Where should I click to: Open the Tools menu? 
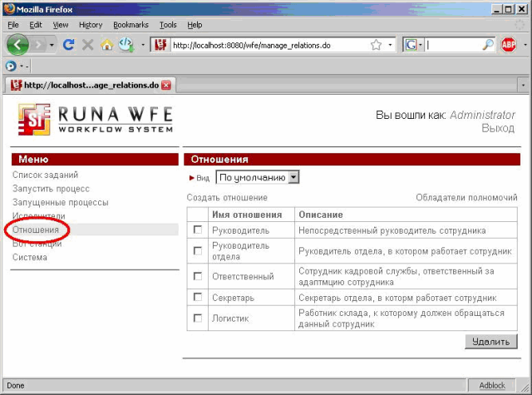tap(168, 25)
